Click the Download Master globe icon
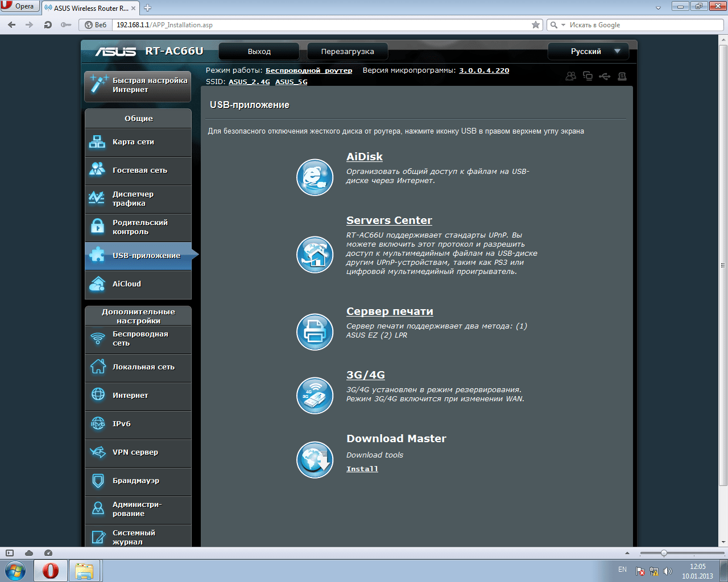The width and height of the screenshot is (728, 582). click(315, 459)
